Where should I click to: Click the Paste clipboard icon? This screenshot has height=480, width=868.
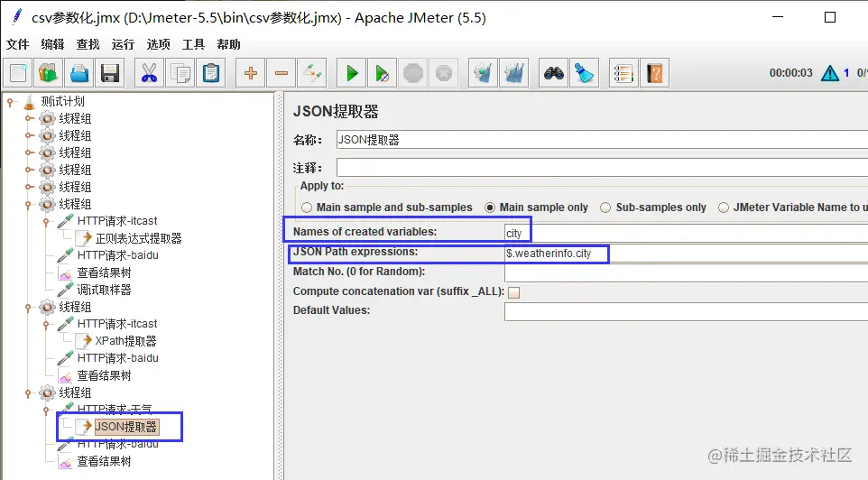click(211, 73)
